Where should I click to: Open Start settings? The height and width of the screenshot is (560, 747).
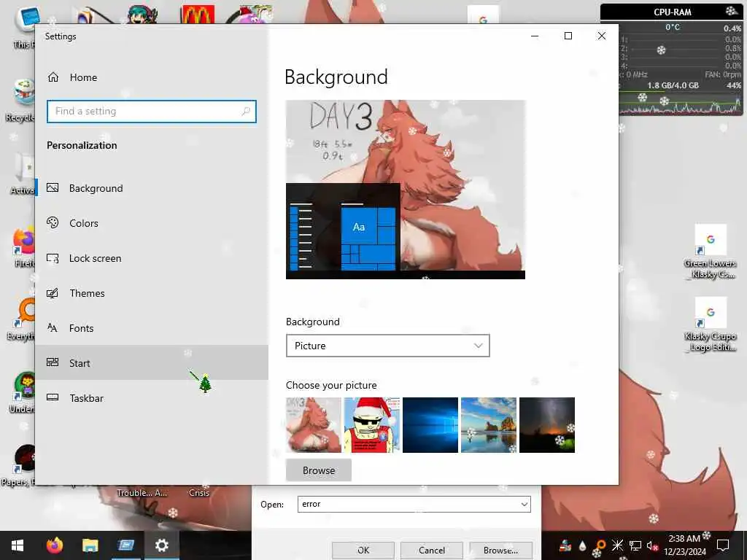pyautogui.click(x=152, y=363)
